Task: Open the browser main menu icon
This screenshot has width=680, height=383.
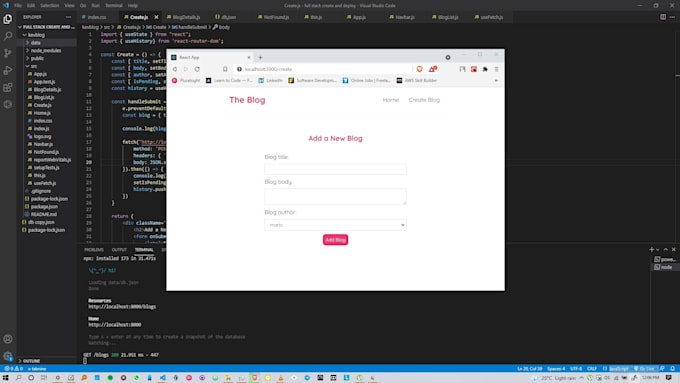Action: point(497,69)
